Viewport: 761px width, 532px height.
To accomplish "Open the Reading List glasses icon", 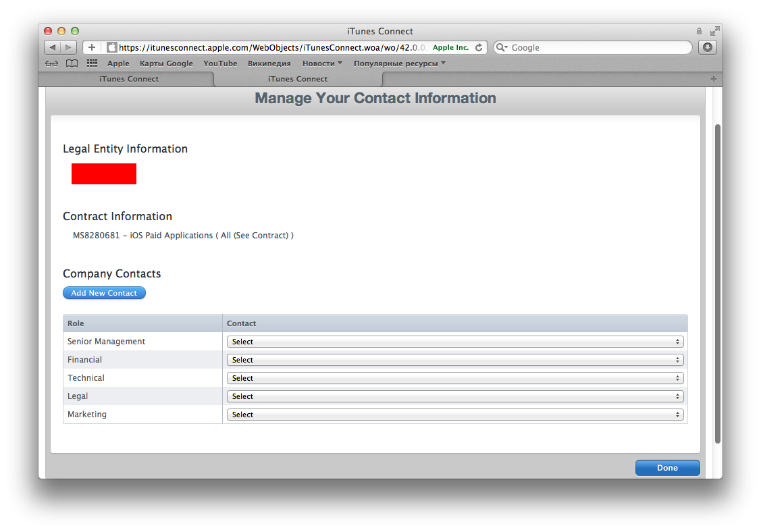I will pos(51,63).
